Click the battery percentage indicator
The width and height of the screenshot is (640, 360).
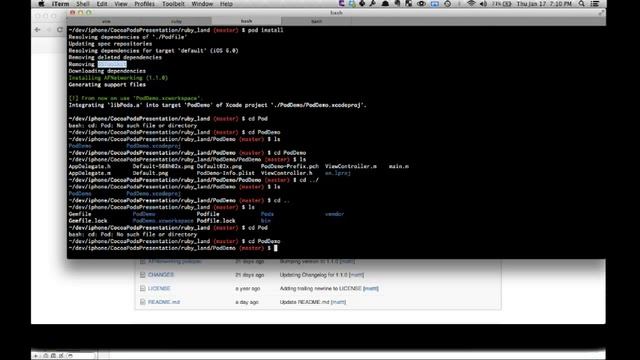click(x=502, y=4)
